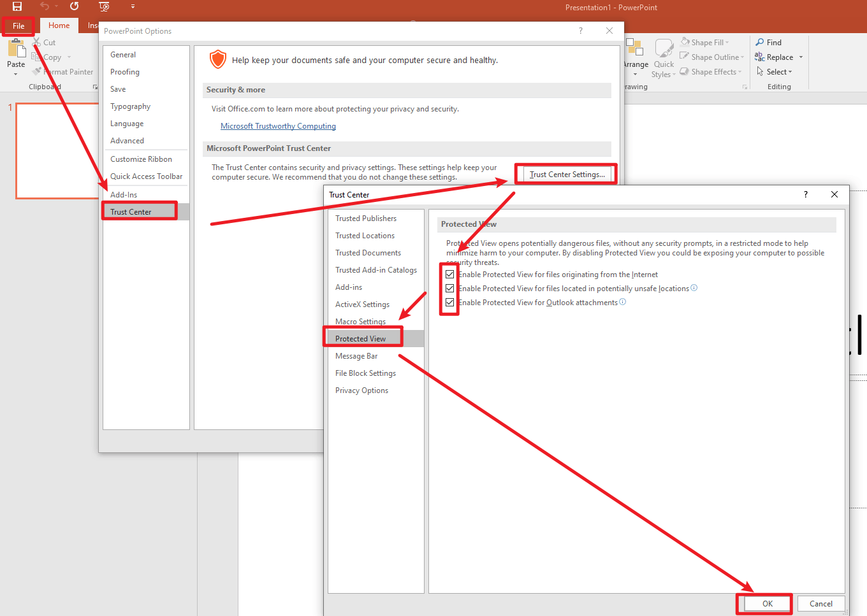Viewport: 867px width, 616px height.
Task: Select Trusted Add-in Catalogs
Action: click(x=376, y=270)
